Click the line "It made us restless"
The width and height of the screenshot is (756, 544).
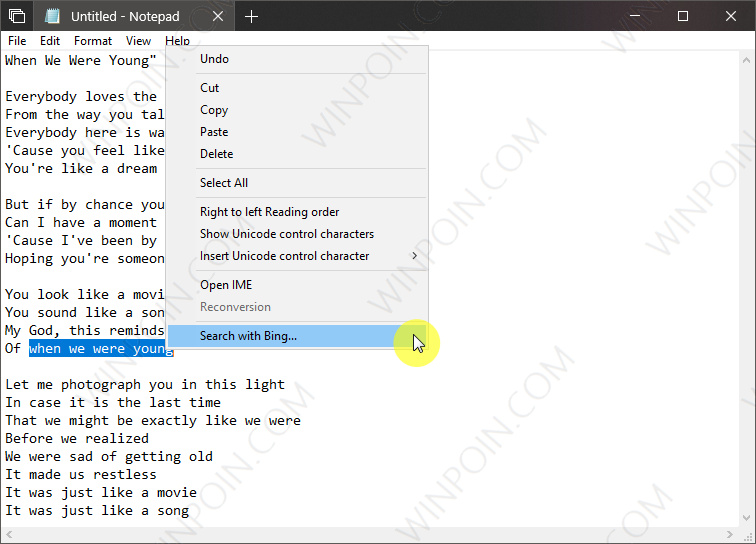tap(81, 475)
